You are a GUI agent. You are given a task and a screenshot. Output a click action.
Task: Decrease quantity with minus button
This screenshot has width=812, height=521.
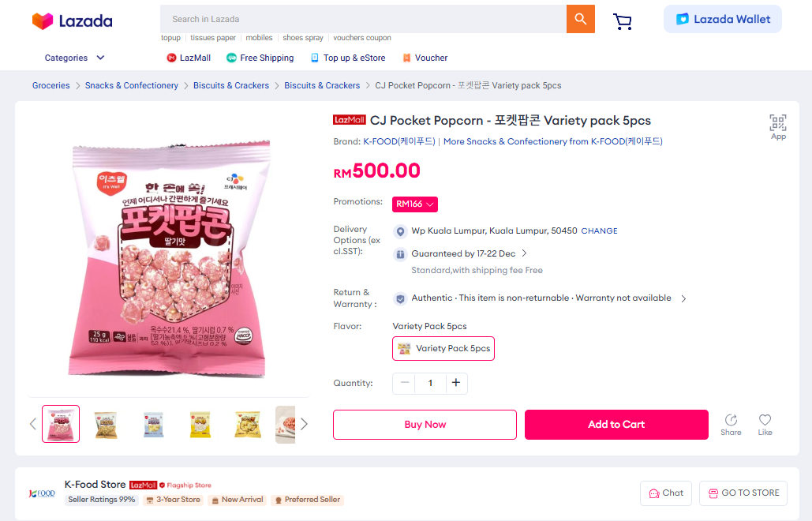405,383
